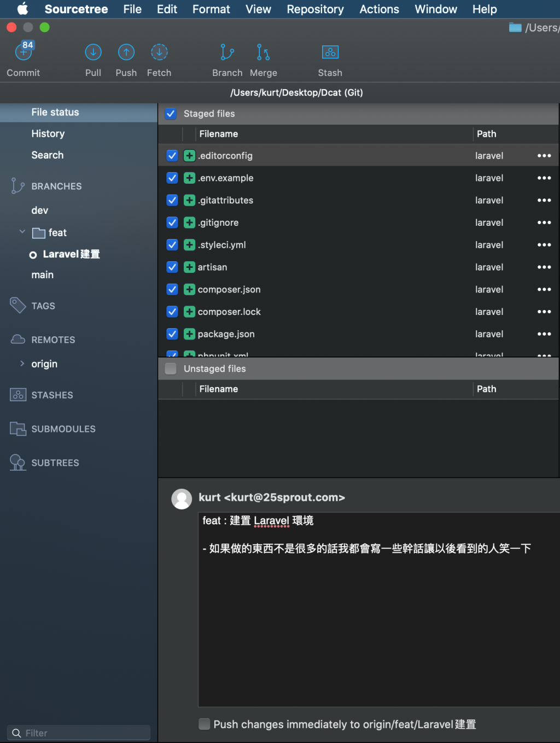
Task: Open options menu for .env.example
Action: click(544, 178)
